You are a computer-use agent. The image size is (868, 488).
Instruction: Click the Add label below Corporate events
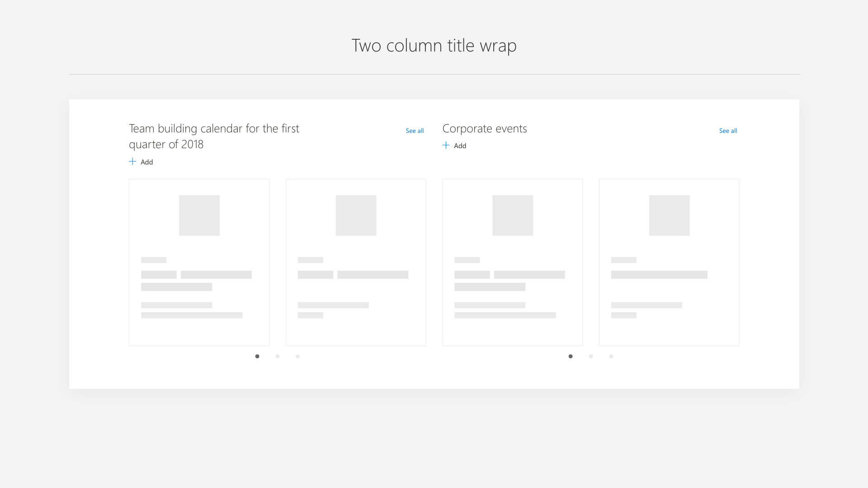pos(460,145)
